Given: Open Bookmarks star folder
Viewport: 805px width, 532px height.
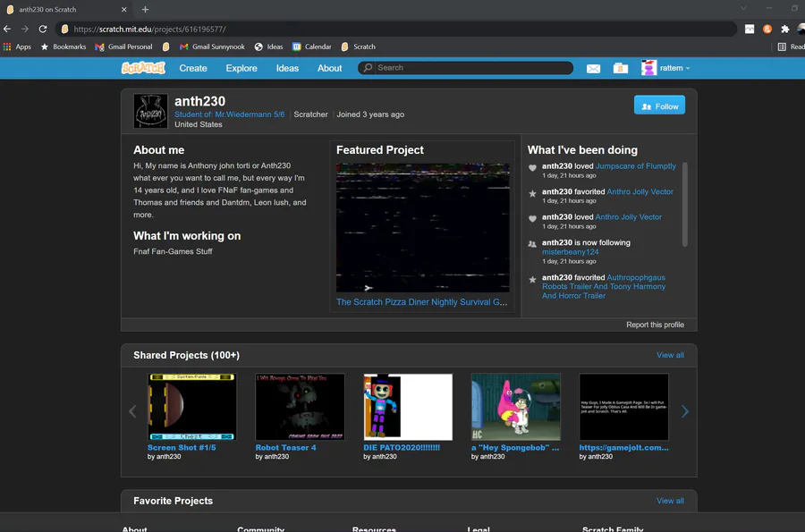Looking at the screenshot, I should pos(64,46).
